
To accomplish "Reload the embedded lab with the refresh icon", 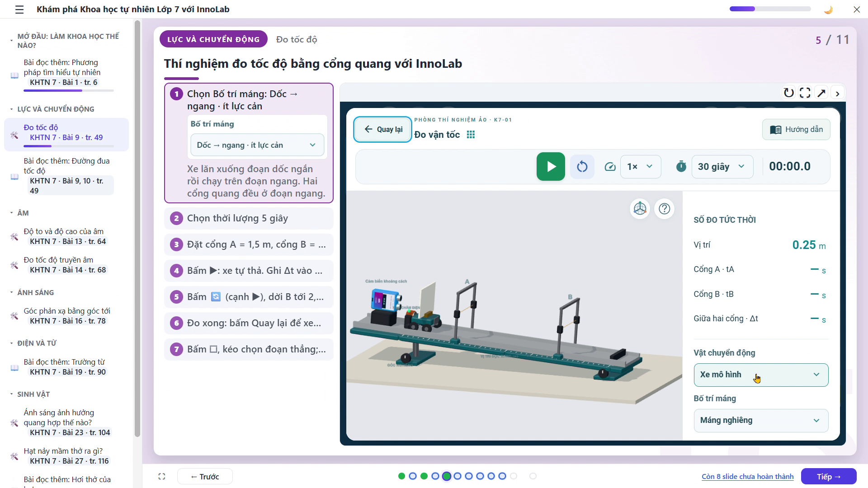I will pyautogui.click(x=789, y=93).
